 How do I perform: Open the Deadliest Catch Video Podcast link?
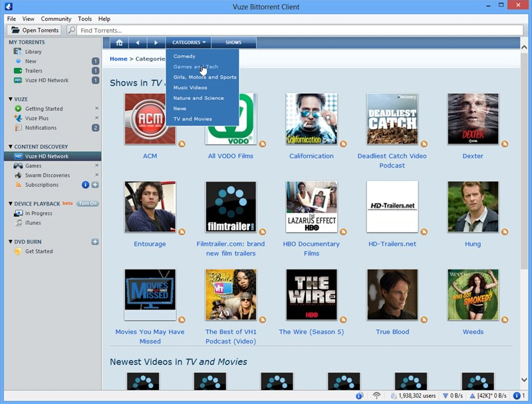pyautogui.click(x=392, y=161)
